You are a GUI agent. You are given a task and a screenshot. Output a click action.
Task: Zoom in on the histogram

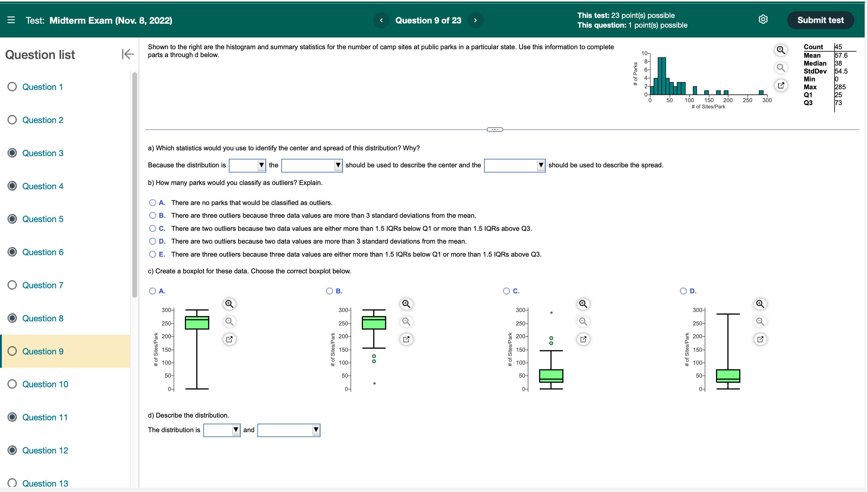[781, 50]
